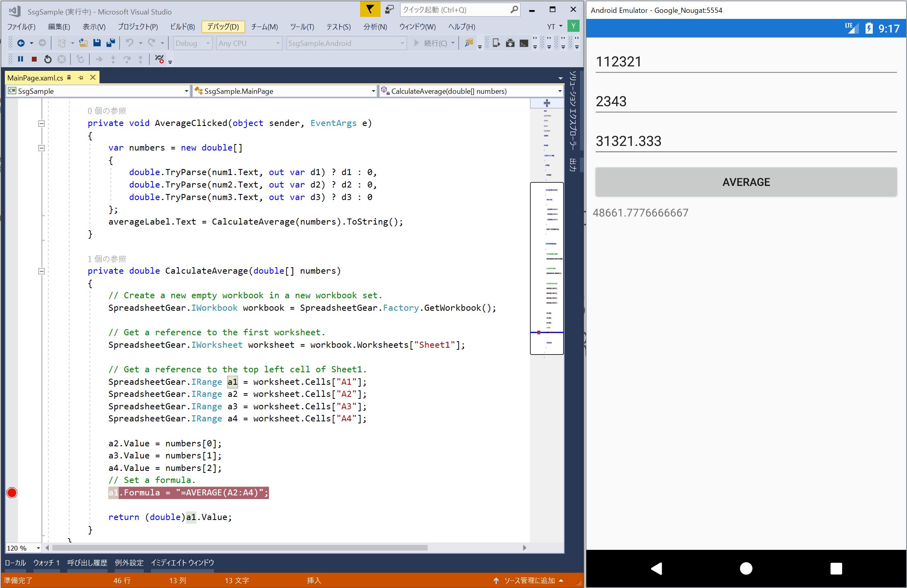Tap the Android home navigation button
The image size is (907, 588).
click(x=746, y=568)
